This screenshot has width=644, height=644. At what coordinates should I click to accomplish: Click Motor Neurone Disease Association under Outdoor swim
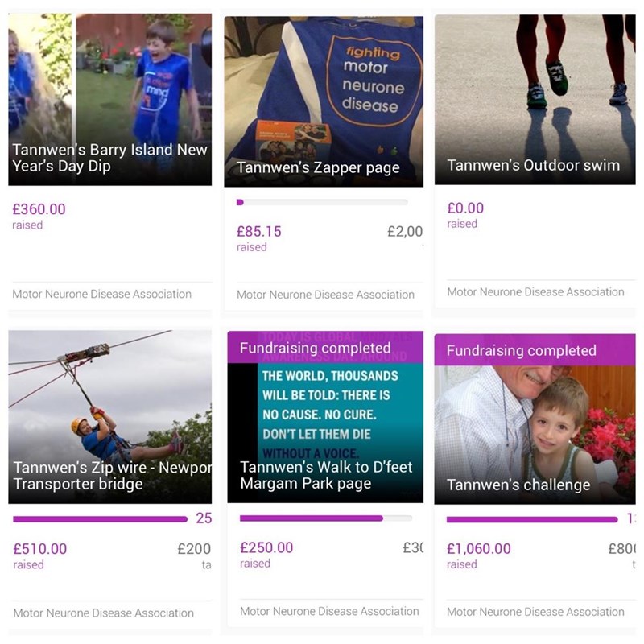coord(535,292)
